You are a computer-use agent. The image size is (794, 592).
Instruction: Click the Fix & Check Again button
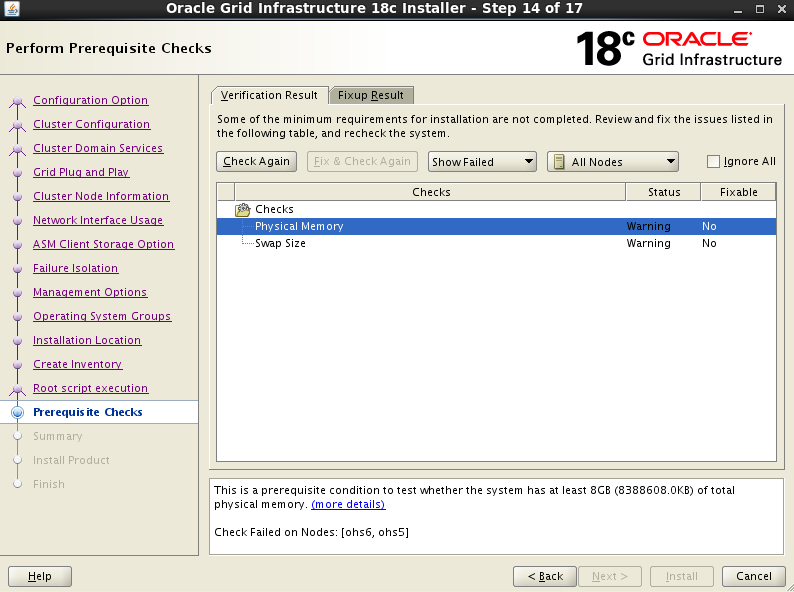(362, 162)
